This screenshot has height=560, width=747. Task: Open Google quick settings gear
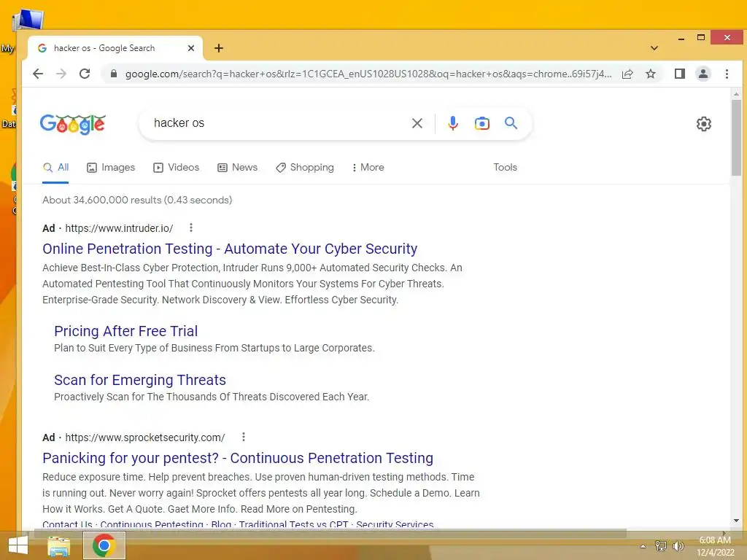tap(704, 124)
